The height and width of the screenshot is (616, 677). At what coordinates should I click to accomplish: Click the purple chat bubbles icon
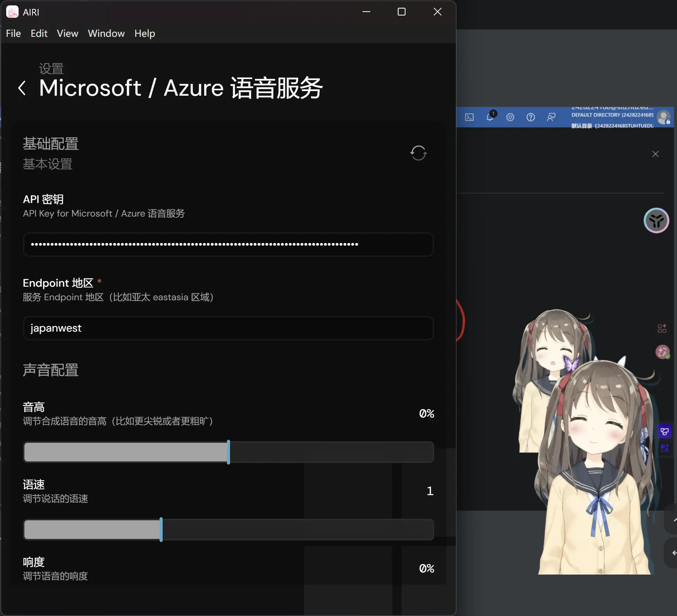[665, 431]
